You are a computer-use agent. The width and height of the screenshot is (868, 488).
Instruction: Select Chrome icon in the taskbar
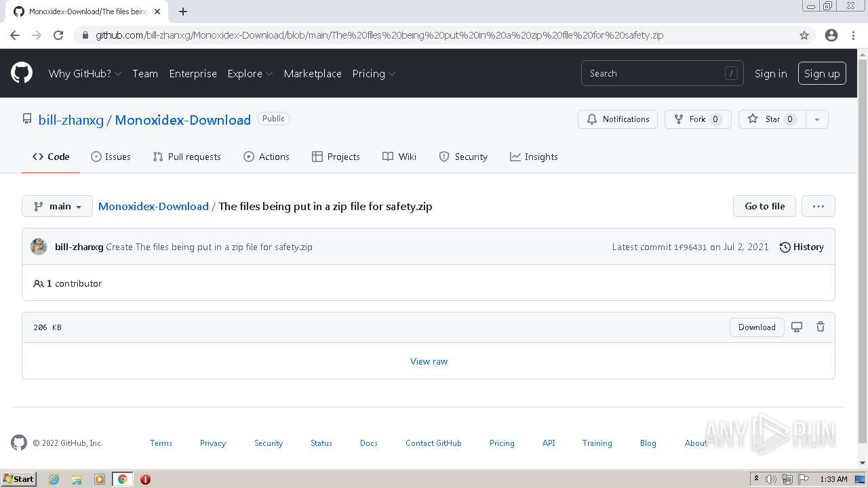pos(122,479)
